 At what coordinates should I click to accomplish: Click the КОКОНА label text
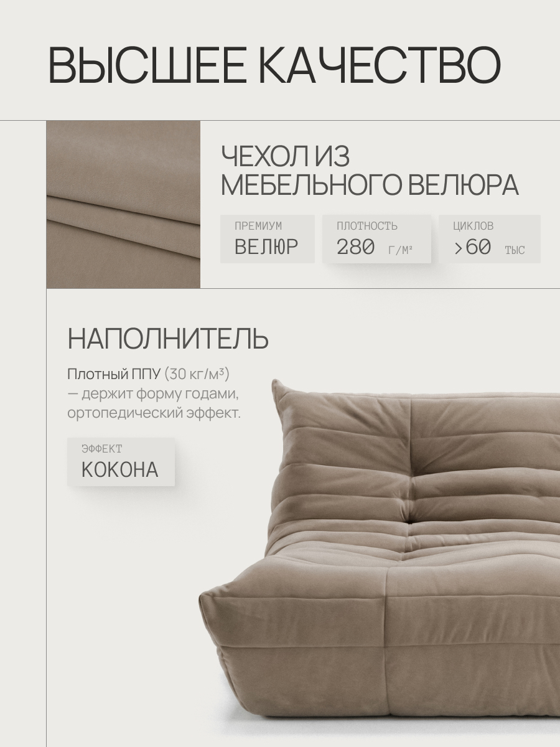[120, 470]
